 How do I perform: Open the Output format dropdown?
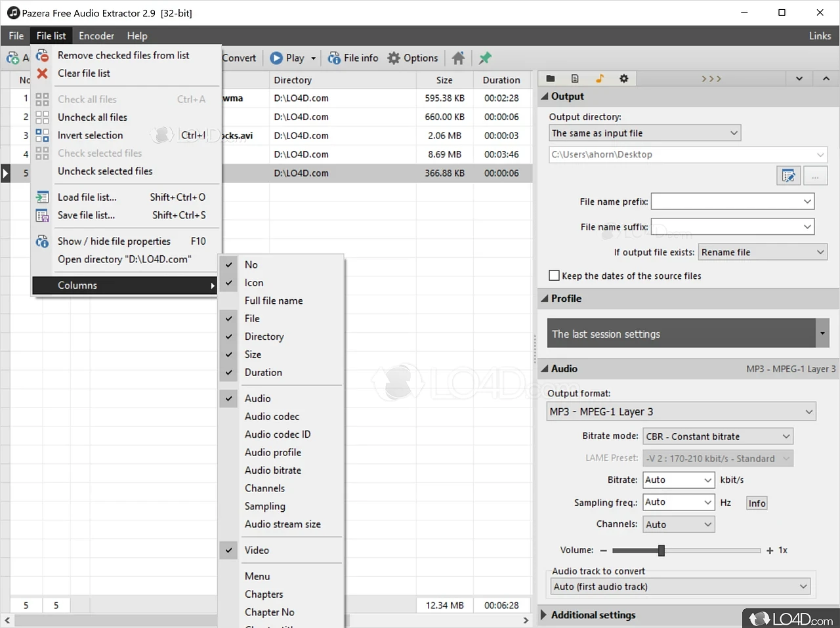tap(681, 411)
